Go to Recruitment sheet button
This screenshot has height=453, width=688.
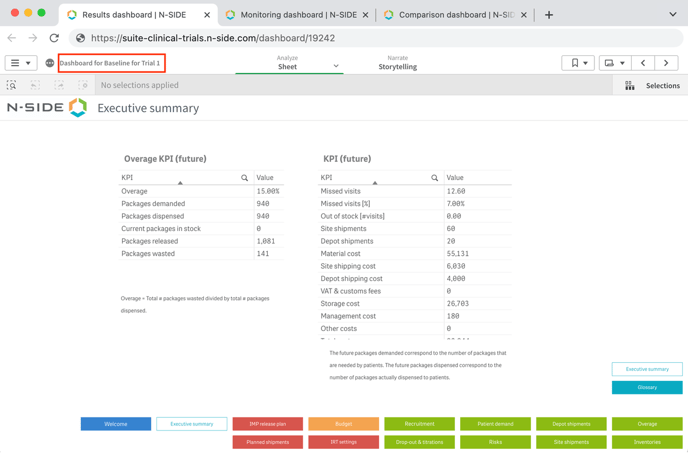click(419, 424)
